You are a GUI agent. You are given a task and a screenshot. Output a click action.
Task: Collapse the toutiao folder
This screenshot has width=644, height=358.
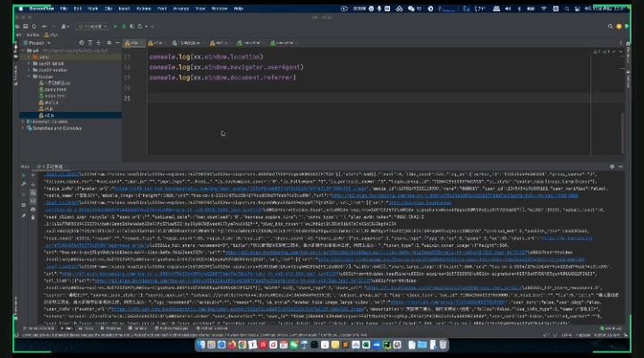pyautogui.click(x=29, y=76)
